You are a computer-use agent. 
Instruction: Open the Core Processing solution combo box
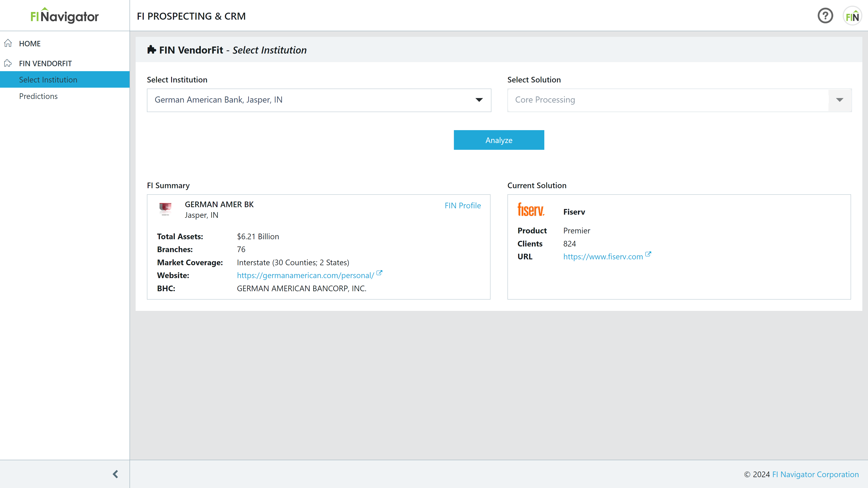(679, 100)
